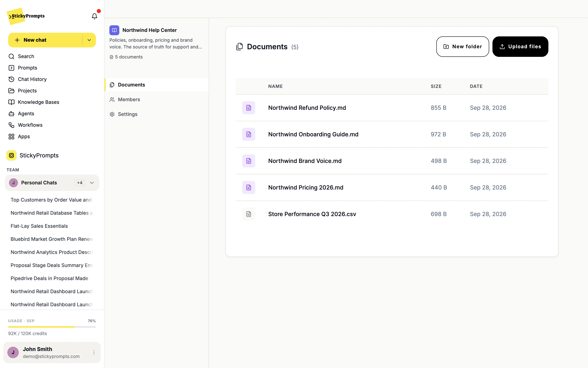The width and height of the screenshot is (588, 368).
Task: Open Agents page
Action: point(52,113)
